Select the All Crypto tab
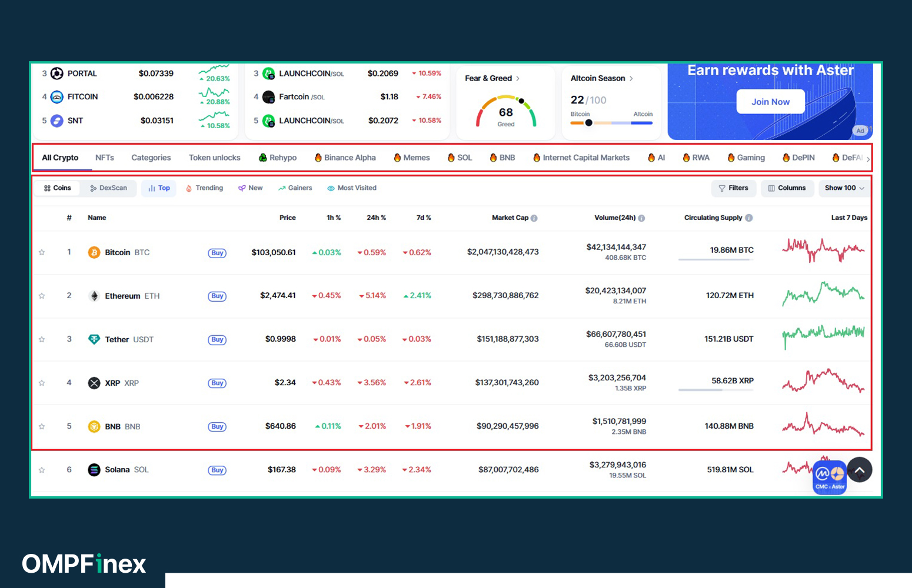The image size is (912, 588). (x=60, y=158)
